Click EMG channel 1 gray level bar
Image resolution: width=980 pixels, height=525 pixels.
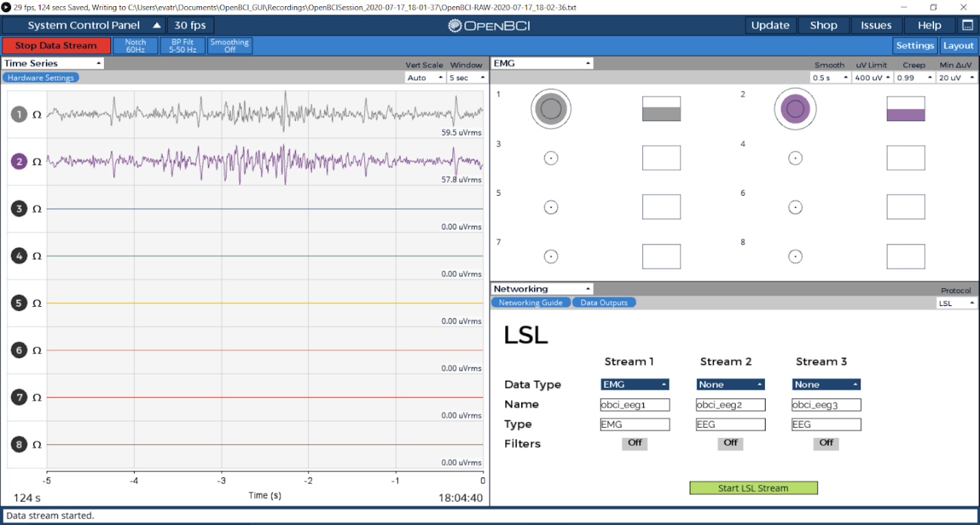click(x=662, y=109)
